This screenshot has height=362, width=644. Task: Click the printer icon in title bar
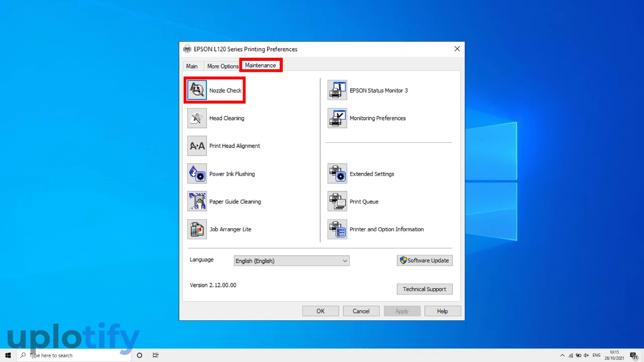[187, 49]
